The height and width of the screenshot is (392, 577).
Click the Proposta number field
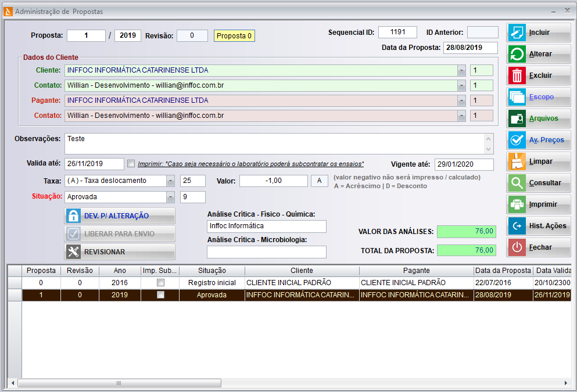86,35
